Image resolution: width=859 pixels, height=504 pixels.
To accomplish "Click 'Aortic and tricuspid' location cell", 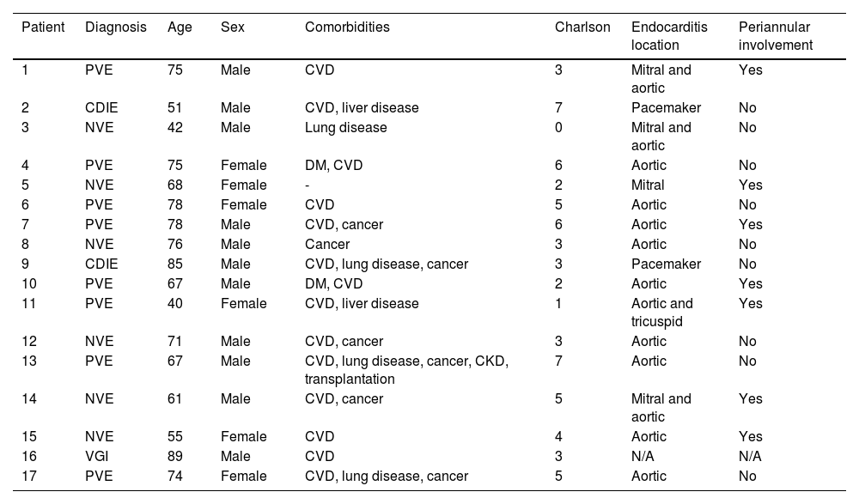I will 661,313.
